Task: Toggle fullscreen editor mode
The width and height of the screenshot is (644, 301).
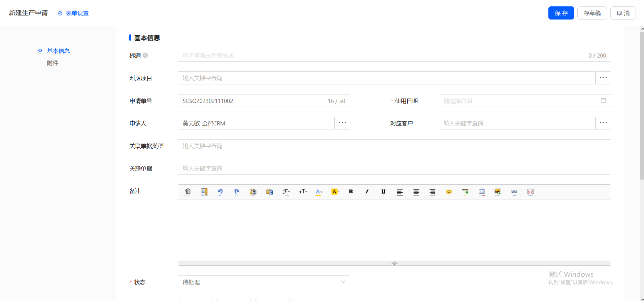Action: [530, 192]
